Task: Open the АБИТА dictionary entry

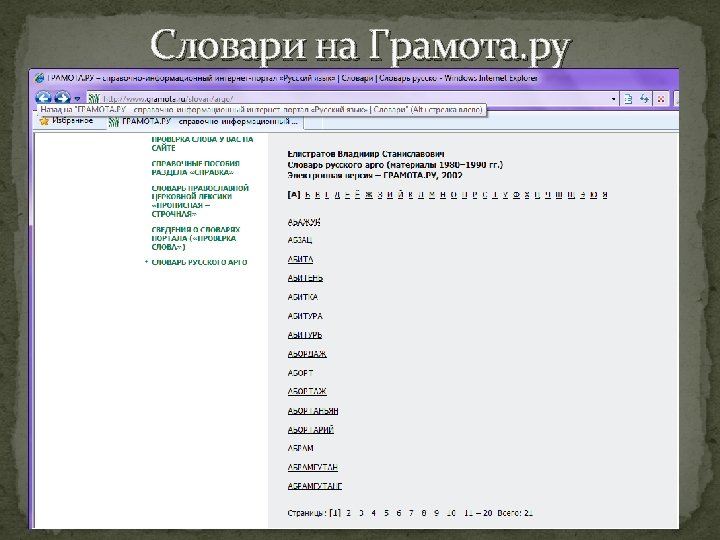Action: pyautogui.click(x=300, y=259)
